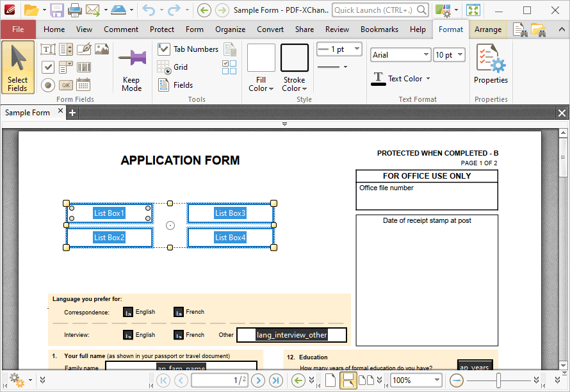Choose the Image field tool
The image size is (570, 392).
tap(102, 49)
